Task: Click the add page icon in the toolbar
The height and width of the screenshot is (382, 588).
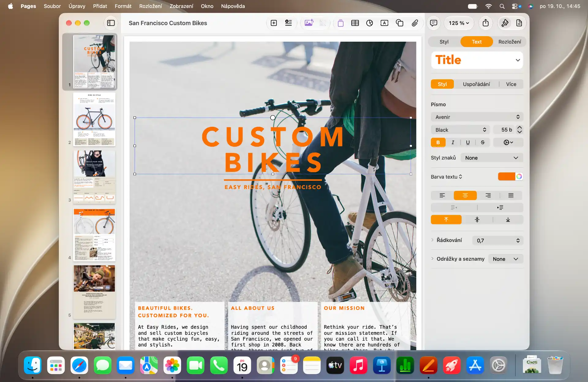Action: click(274, 23)
